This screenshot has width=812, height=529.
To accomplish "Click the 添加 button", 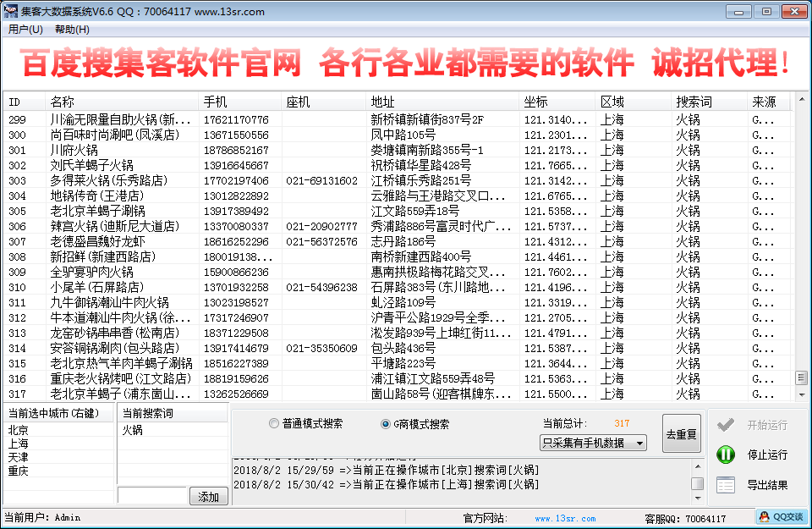I will (x=208, y=497).
